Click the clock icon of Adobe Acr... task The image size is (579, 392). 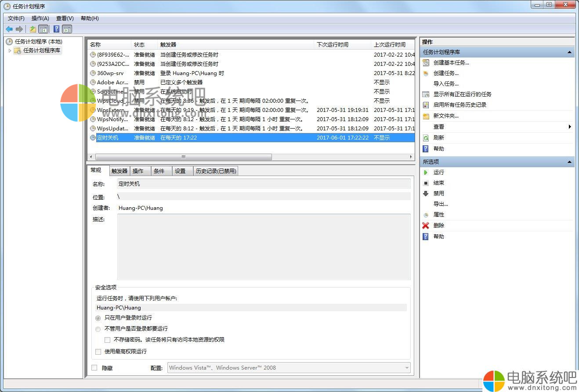tap(93, 83)
